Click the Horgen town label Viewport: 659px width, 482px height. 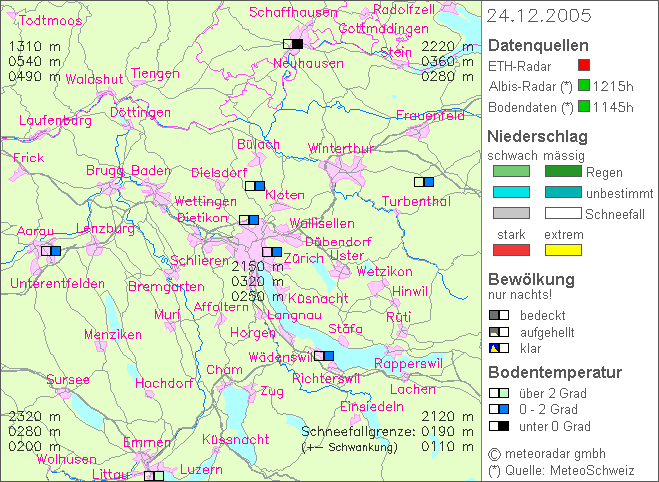(x=253, y=333)
